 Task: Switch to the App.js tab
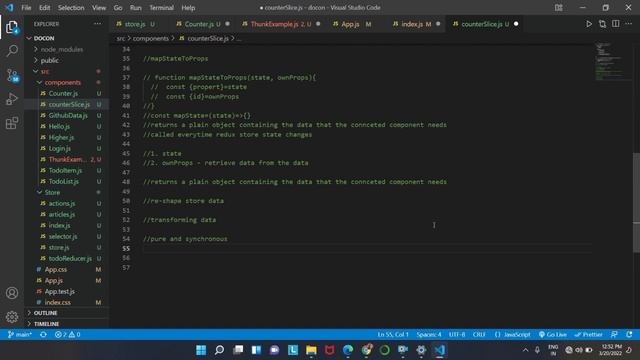[350, 24]
